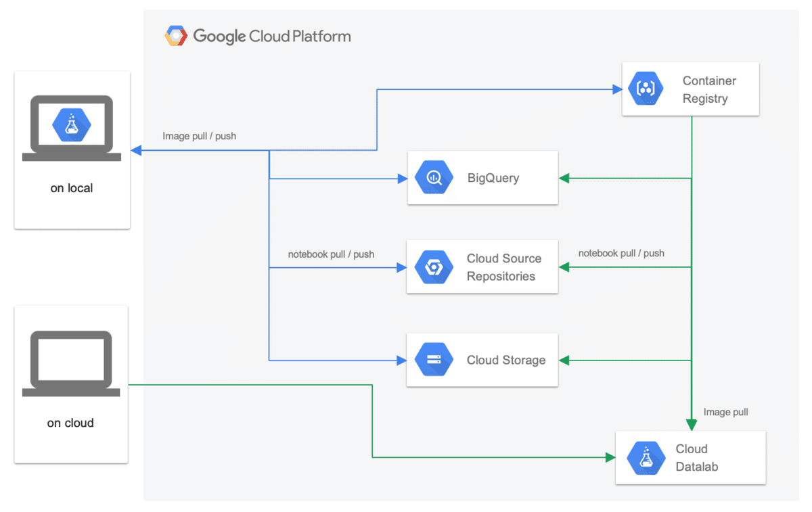Click the Cloud Storage hexagon icon
812x512 pixels.
pyautogui.click(x=434, y=360)
